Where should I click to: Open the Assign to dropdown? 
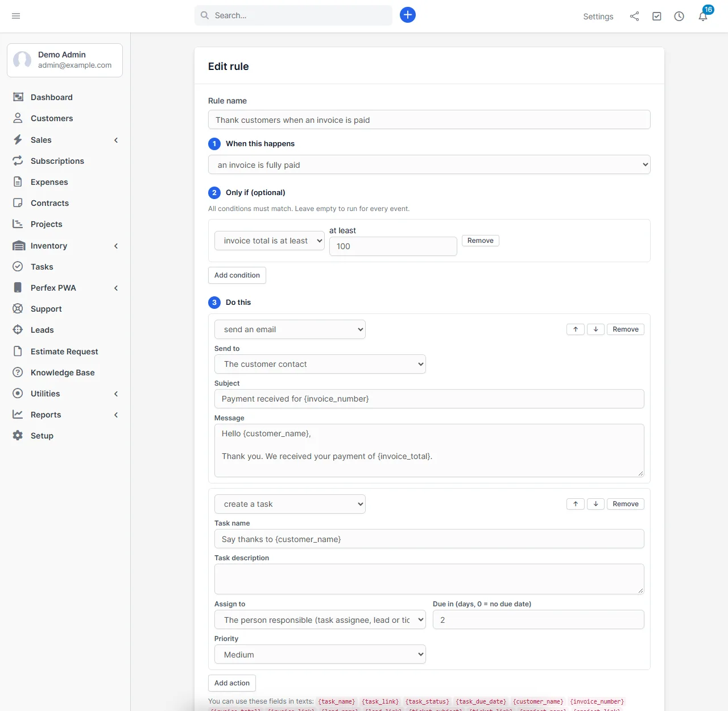320,620
